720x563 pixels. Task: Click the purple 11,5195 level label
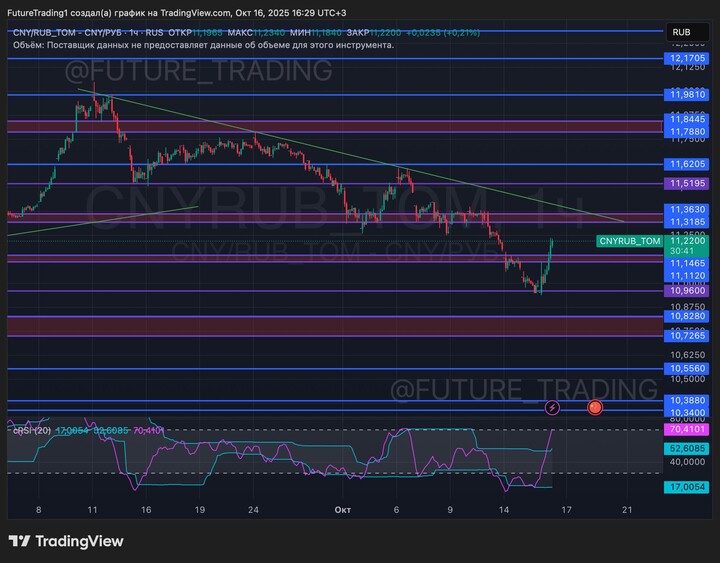point(686,184)
